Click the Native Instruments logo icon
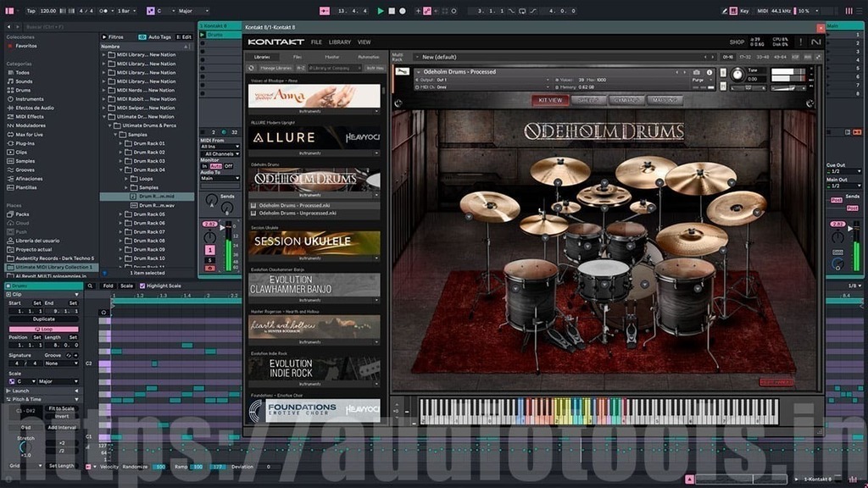Screen dimensions: 868x488 (816, 42)
